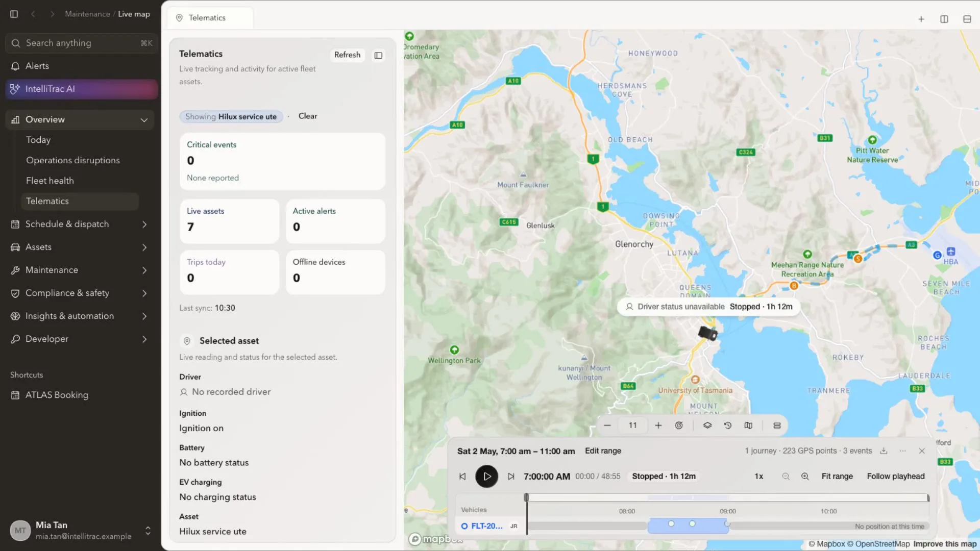Viewport: 980px width, 551px height.
Task: Enable Follow playhead
Action: 896,477
